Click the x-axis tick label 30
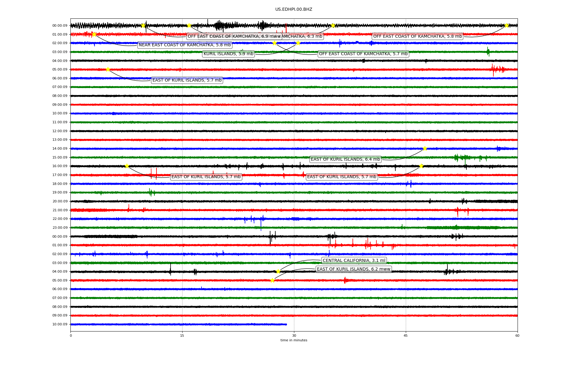588x368 pixels. 294,335
